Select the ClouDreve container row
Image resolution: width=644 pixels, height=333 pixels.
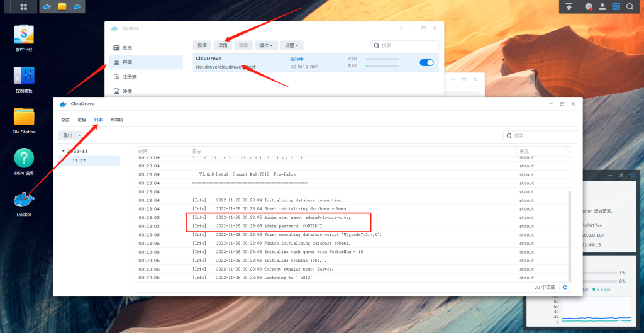(316, 62)
